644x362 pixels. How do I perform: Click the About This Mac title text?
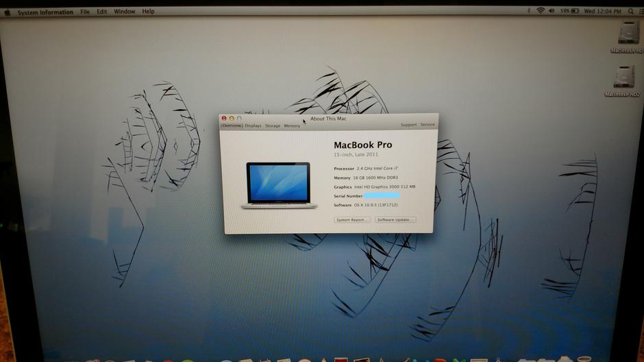pyautogui.click(x=328, y=119)
